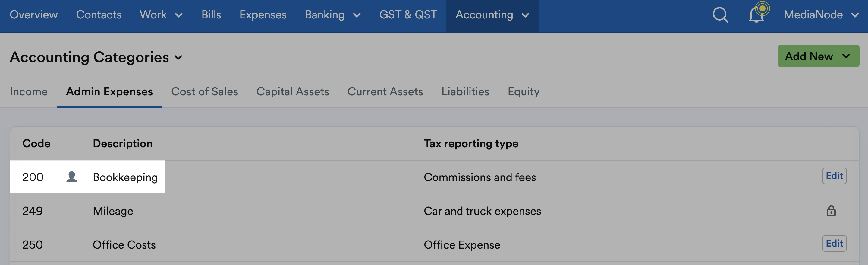The height and width of the screenshot is (265, 868).
Task: Open GST & QST in navigation
Action: [x=408, y=15]
